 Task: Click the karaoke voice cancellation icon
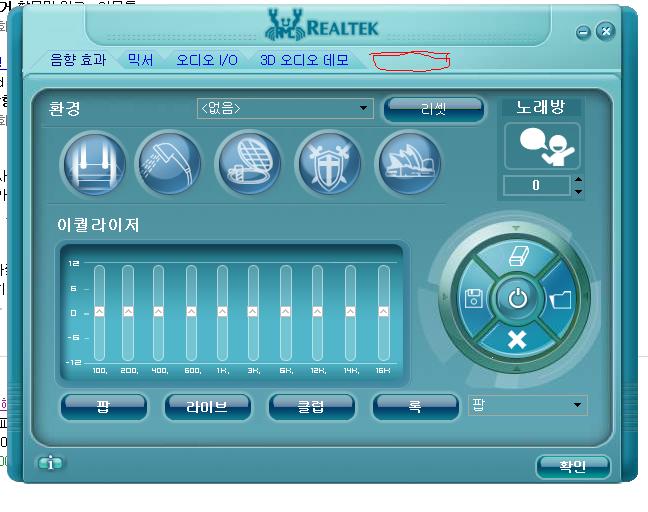pyautogui.click(x=543, y=146)
